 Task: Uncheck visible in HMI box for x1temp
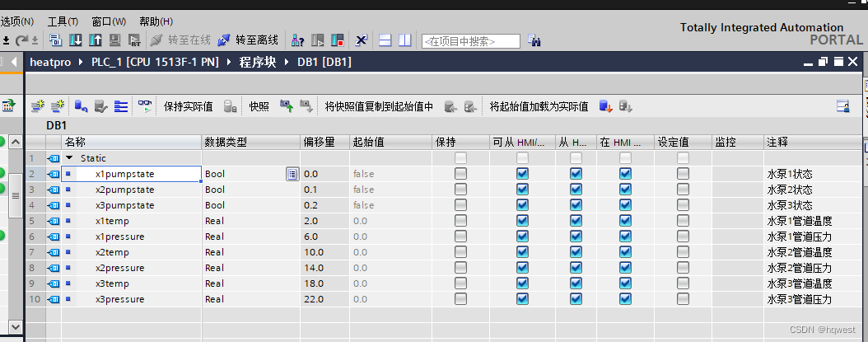pyautogui.click(x=625, y=221)
